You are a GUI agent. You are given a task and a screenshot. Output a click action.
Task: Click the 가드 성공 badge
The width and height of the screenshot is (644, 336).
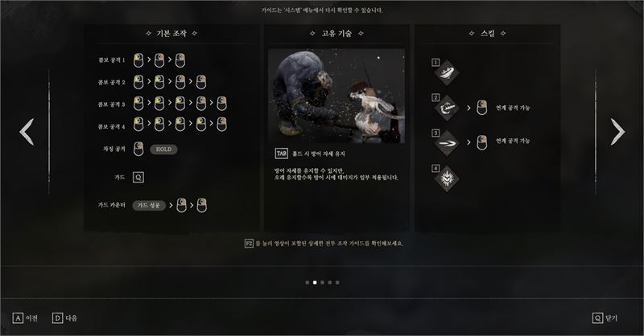click(149, 205)
